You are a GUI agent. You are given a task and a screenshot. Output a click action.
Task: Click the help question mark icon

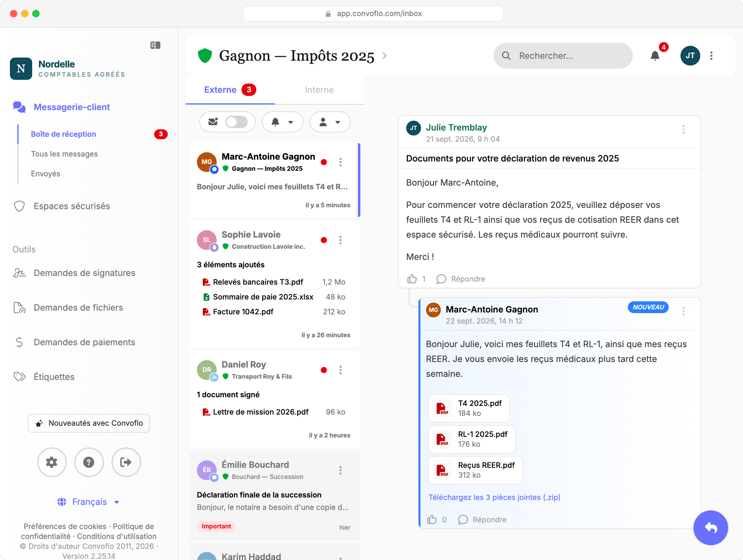(x=89, y=462)
